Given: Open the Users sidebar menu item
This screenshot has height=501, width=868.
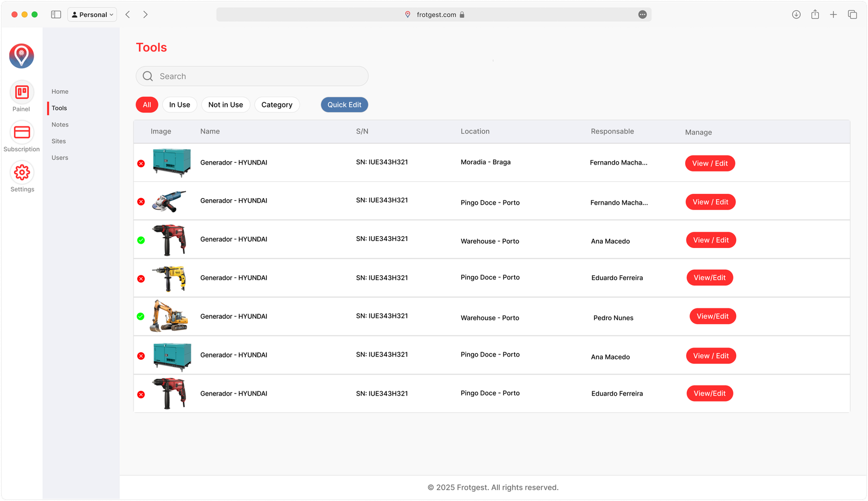Looking at the screenshot, I should point(60,158).
